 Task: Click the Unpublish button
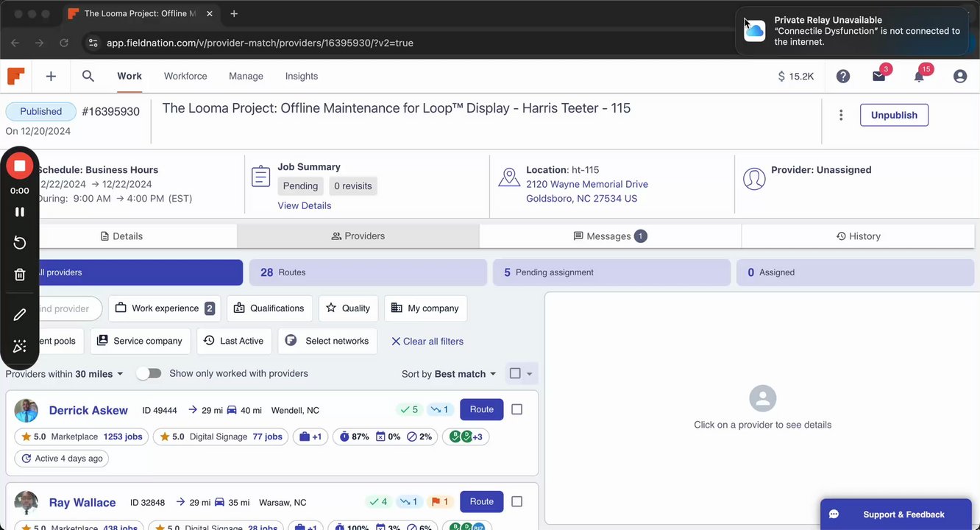[894, 115]
